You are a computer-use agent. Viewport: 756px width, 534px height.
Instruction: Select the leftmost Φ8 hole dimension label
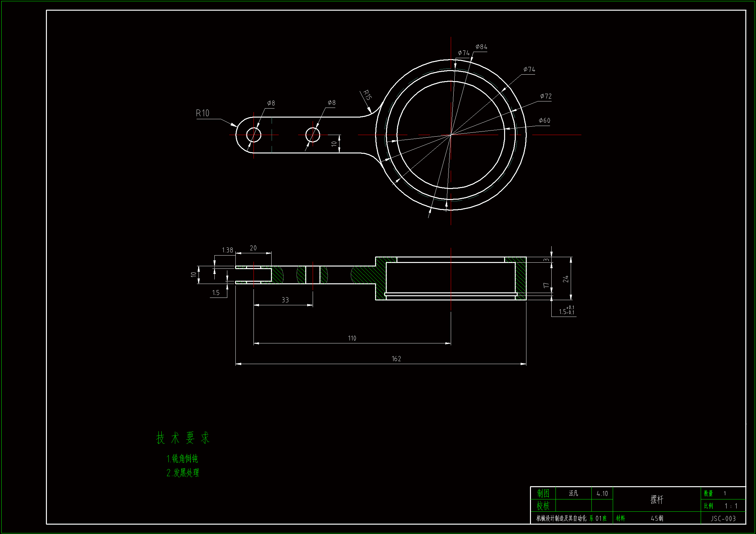[271, 103]
